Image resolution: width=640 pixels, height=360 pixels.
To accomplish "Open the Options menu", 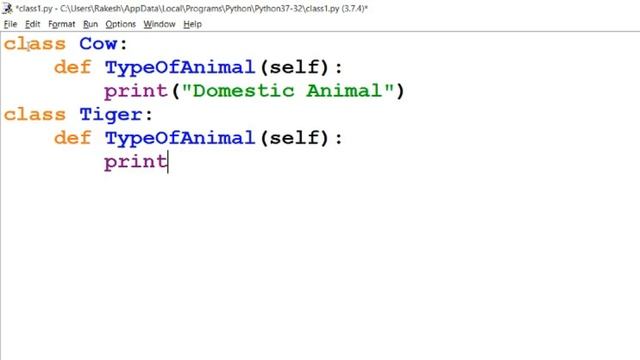I will [120, 24].
